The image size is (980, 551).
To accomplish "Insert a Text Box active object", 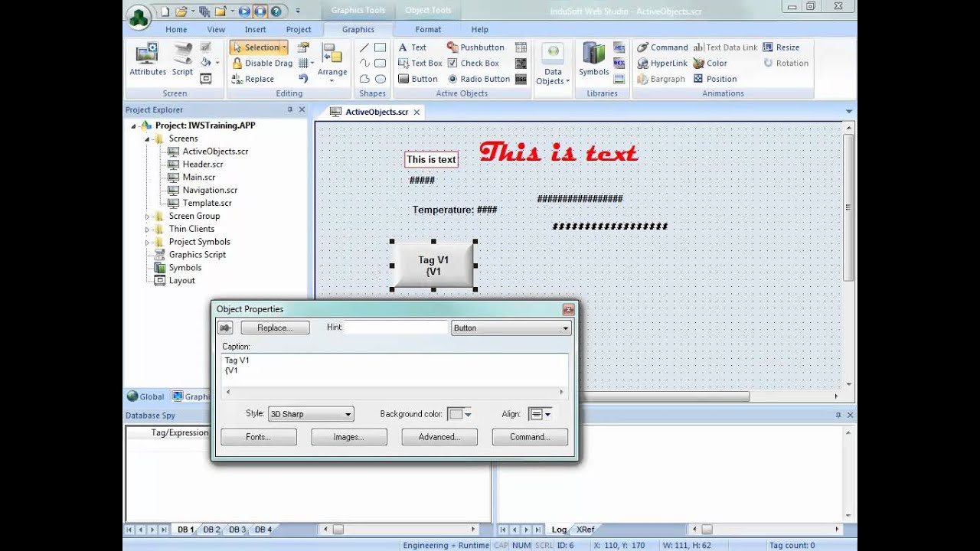I will pos(420,64).
